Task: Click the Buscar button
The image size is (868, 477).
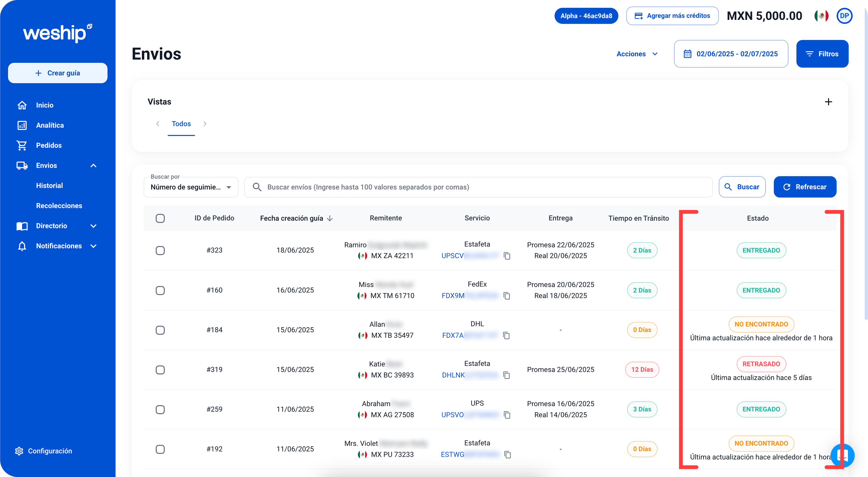Action: click(742, 187)
